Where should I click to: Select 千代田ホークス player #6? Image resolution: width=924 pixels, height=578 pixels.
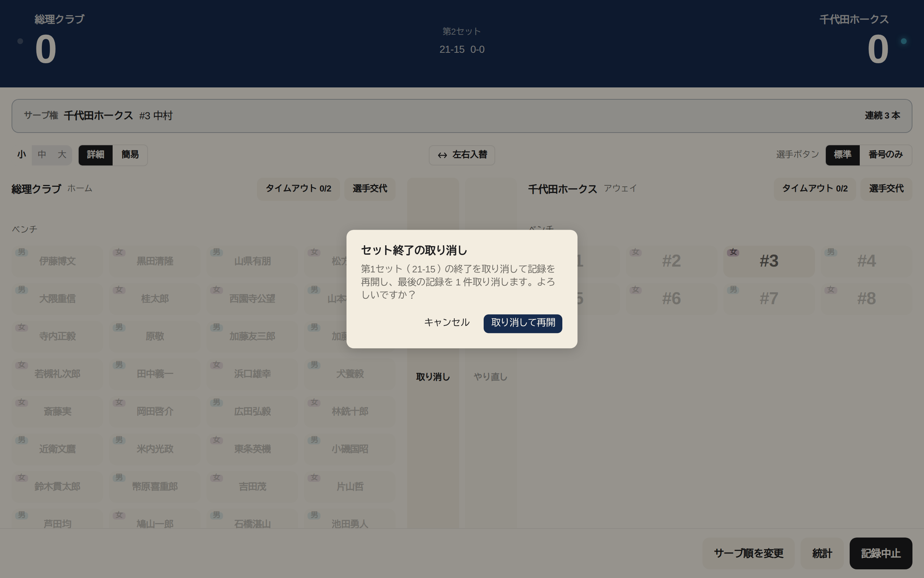671,298
